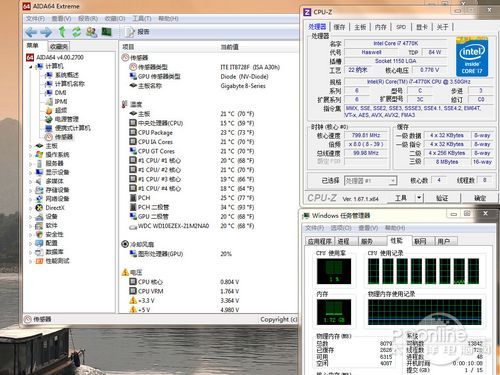Screen dimensions: 500x375
Task: Select the 传感器 sensor tree entry
Action: pyautogui.click(x=64, y=137)
